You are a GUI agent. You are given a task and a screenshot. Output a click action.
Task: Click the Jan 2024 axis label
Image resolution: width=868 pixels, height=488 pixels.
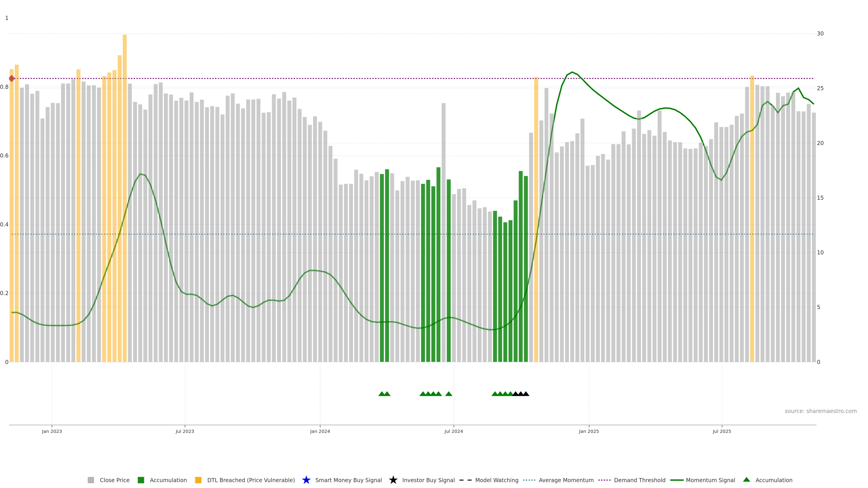tap(320, 431)
